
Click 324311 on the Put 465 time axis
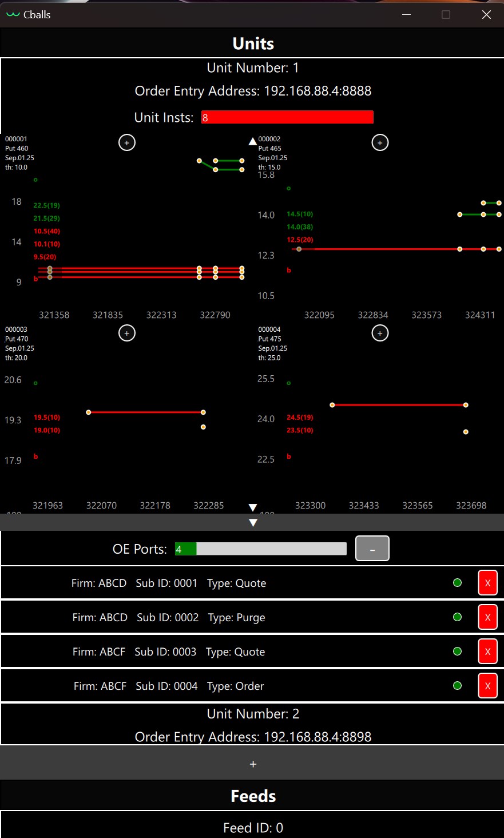480,315
